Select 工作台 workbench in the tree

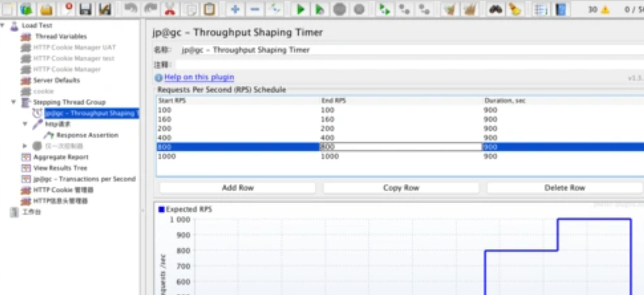(x=32, y=212)
